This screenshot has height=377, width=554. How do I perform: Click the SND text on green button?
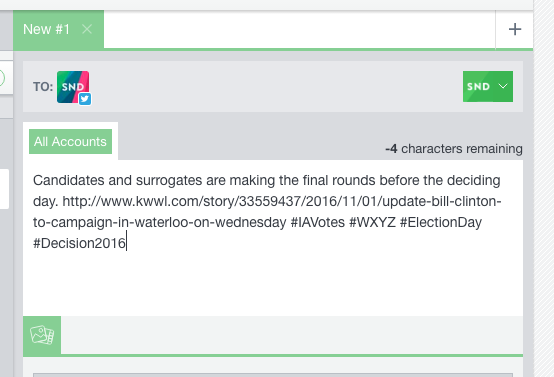coord(478,87)
